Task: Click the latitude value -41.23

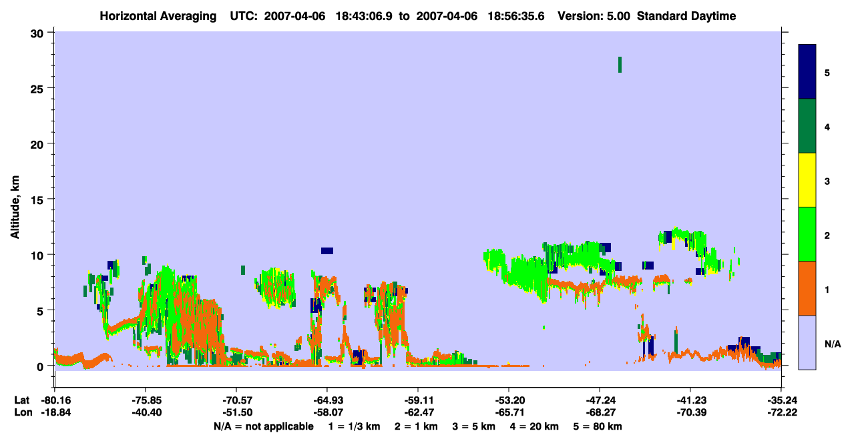Action: click(690, 400)
